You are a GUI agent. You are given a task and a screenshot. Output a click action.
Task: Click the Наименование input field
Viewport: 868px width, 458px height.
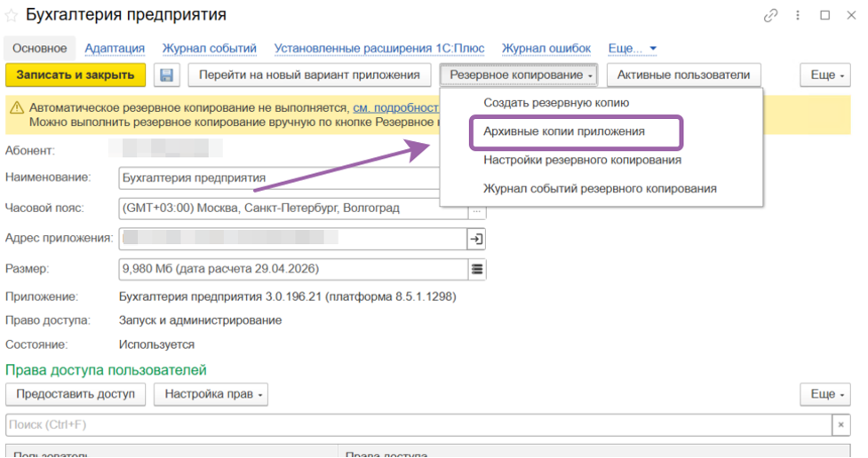coord(280,178)
